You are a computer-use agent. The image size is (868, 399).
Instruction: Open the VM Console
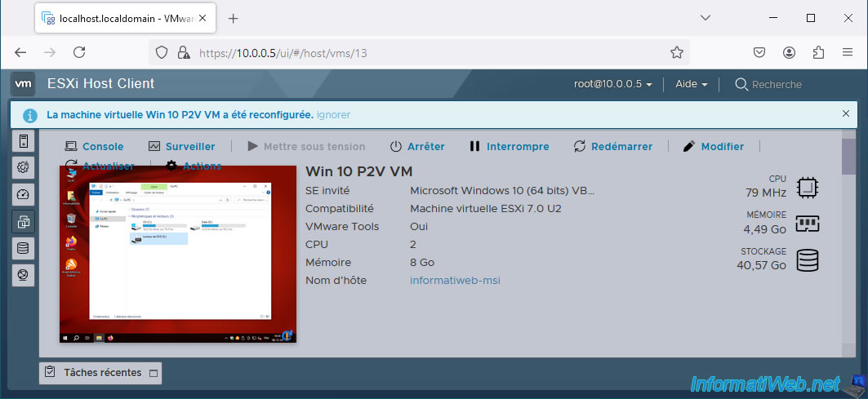(94, 147)
